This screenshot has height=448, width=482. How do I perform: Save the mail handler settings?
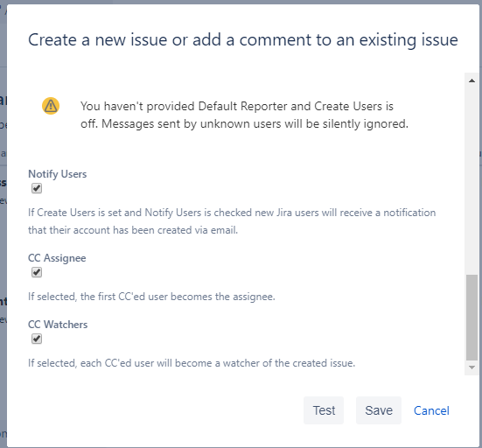[x=379, y=410]
